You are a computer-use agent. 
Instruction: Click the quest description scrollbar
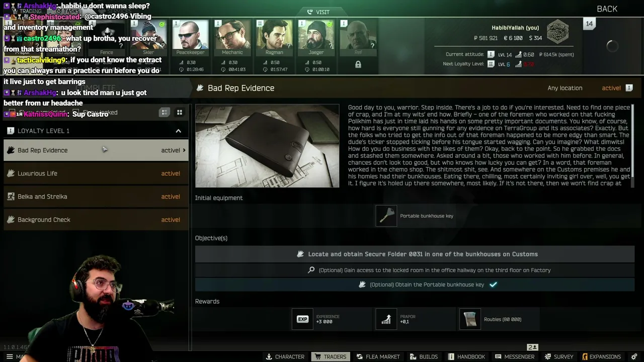click(x=632, y=141)
